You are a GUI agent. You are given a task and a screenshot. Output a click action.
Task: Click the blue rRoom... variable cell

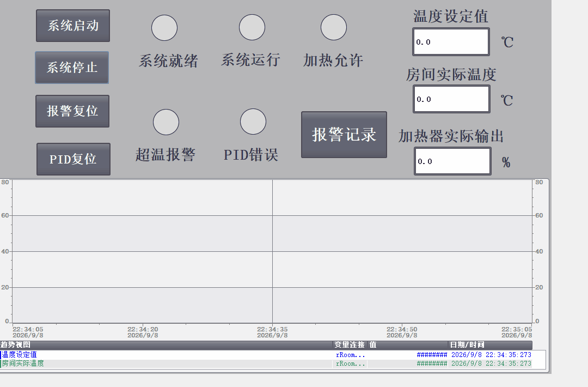tap(350, 355)
